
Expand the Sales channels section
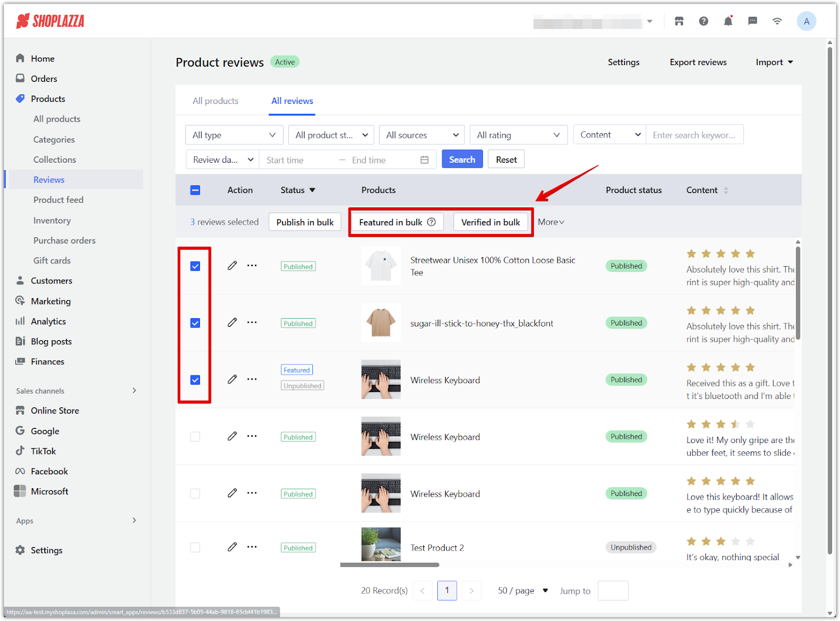[134, 391]
